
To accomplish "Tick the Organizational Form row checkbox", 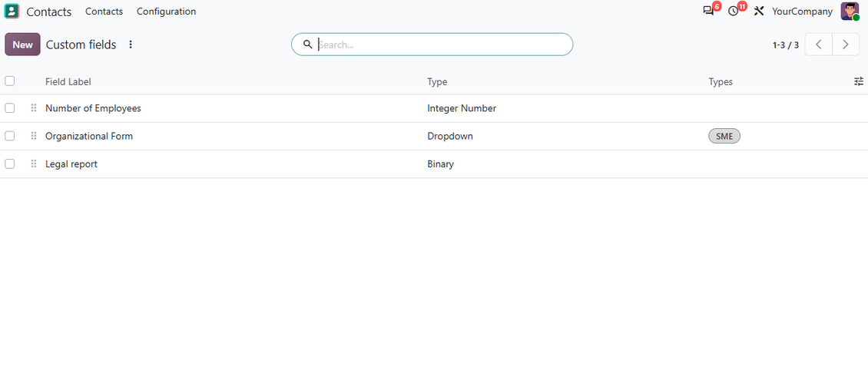I will (10, 136).
